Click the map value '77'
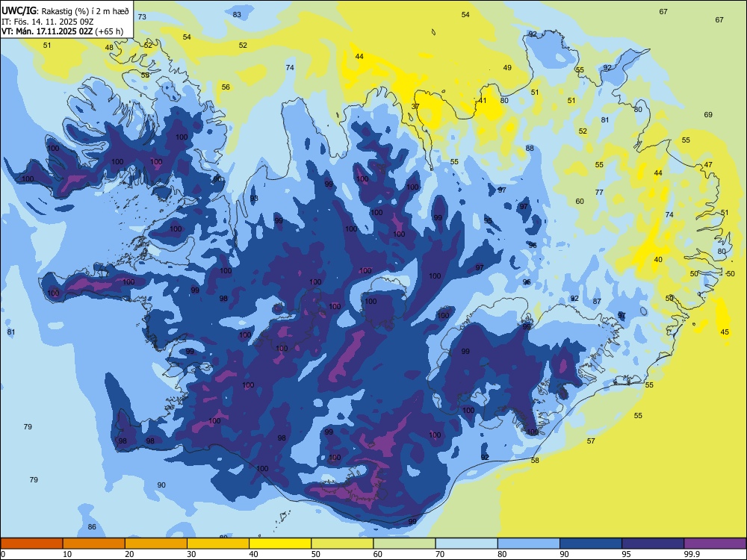The height and width of the screenshot is (560, 747). click(599, 193)
